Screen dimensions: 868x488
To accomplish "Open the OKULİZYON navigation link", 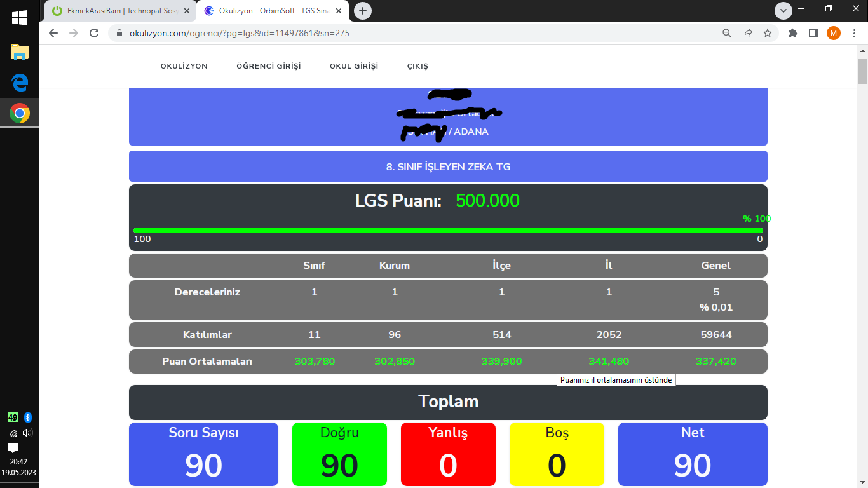I will [x=184, y=66].
